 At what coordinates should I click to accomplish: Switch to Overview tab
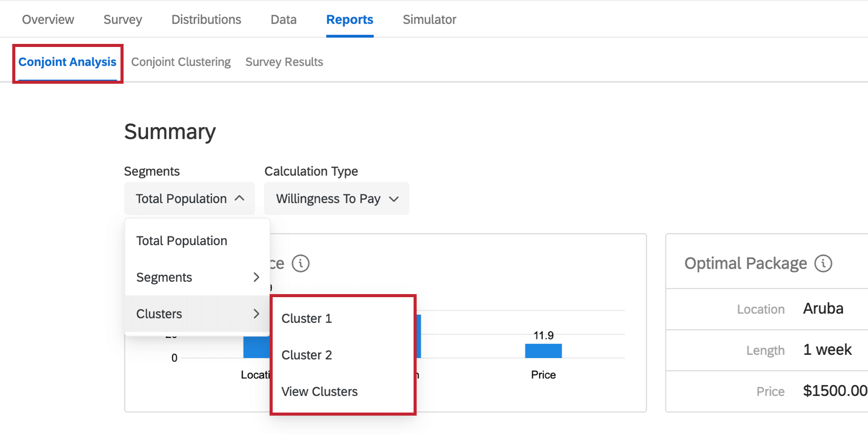tap(48, 19)
